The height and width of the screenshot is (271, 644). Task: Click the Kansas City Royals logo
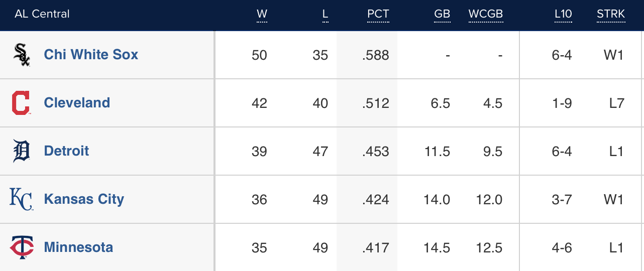coord(21,199)
